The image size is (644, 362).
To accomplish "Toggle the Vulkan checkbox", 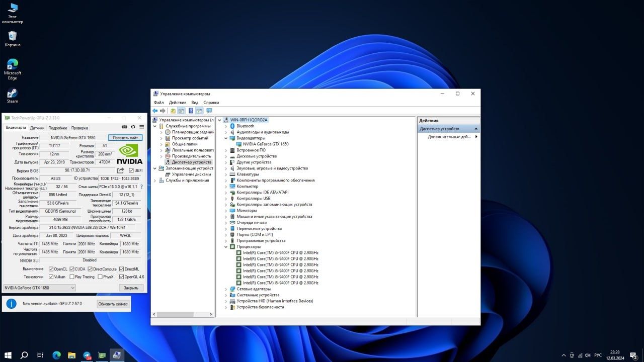I will (51, 277).
